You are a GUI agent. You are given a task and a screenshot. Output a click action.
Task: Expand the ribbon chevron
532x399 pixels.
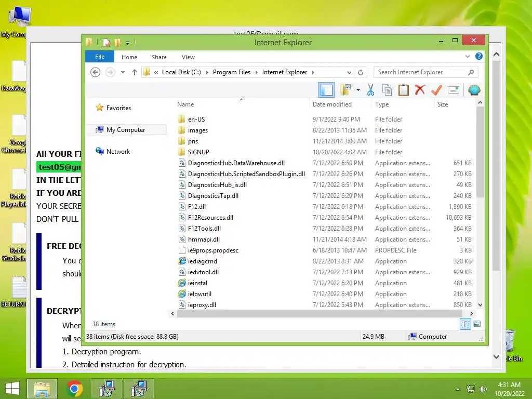468,56
